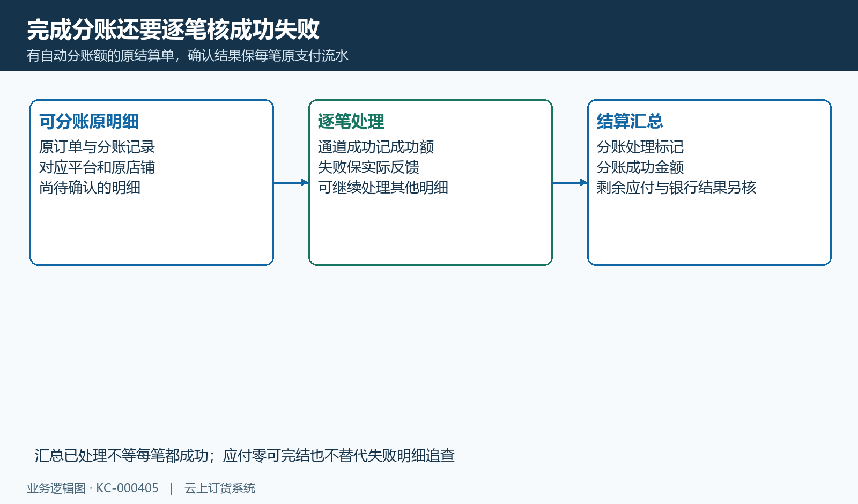858x504 pixels.
Task: Select the line 尚待确认的明细
Action: click(x=90, y=188)
